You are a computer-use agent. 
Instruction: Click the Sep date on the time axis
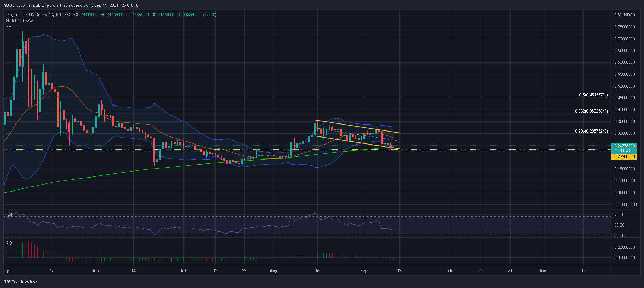point(364,271)
